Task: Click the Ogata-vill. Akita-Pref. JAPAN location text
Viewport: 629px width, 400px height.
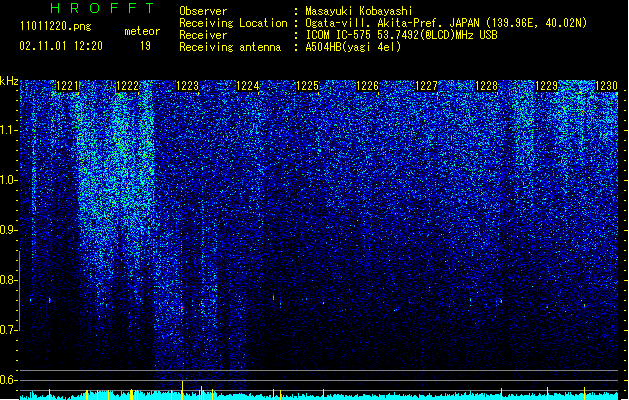Action: click(x=446, y=23)
